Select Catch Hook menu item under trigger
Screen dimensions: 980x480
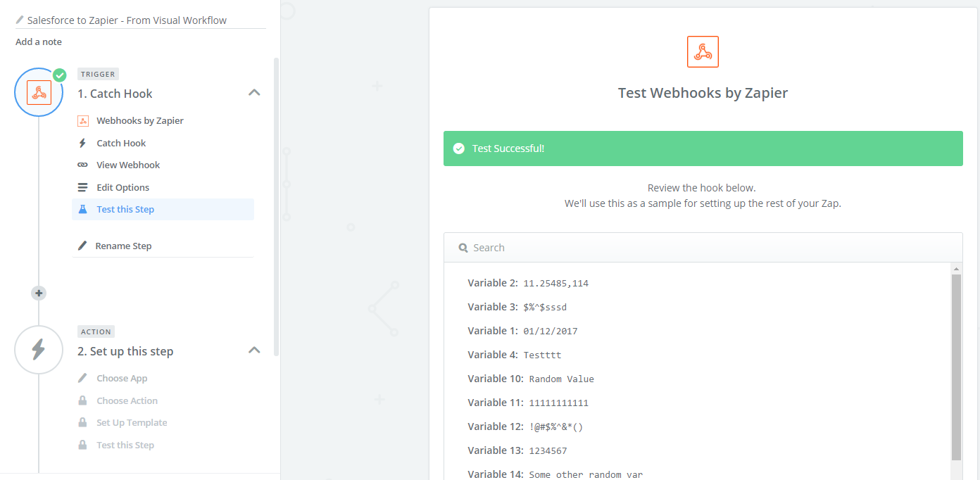[x=121, y=143]
